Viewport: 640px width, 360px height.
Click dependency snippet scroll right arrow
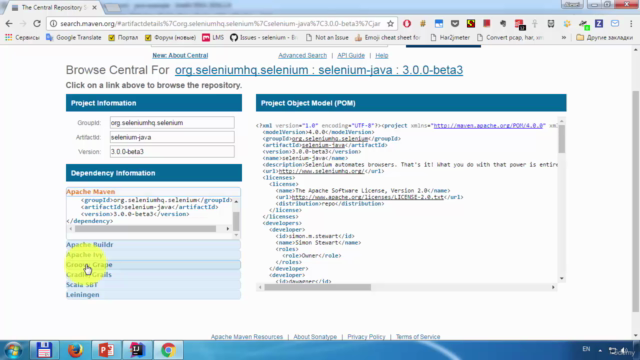click(x=228, y=229)
